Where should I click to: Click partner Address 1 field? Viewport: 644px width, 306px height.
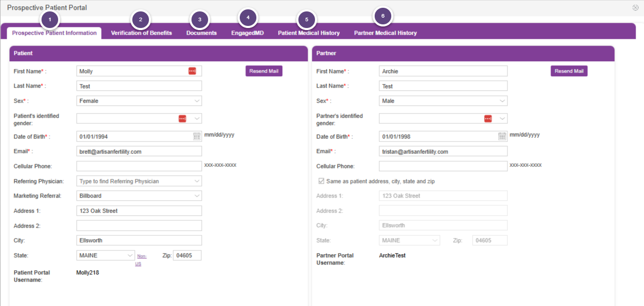tap(443, 196)
